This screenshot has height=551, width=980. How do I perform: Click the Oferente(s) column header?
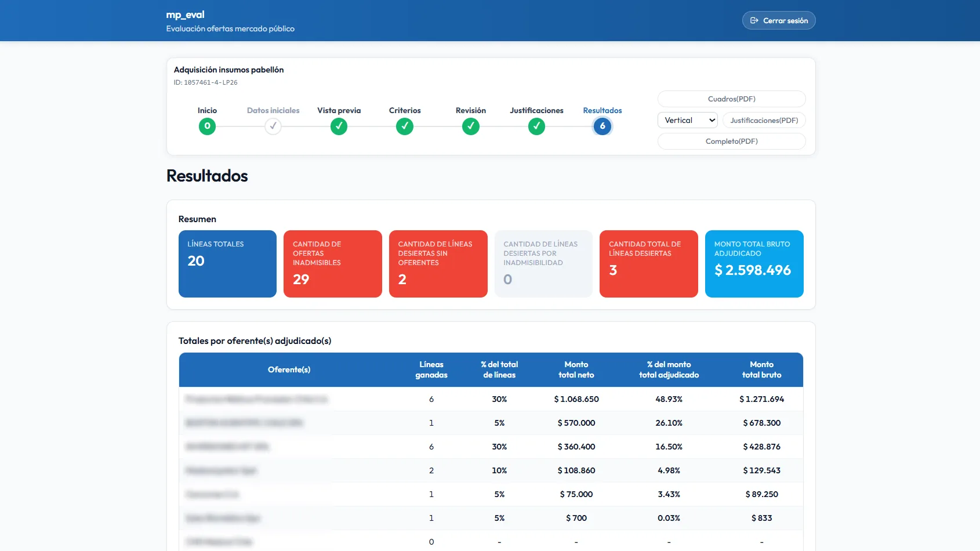[289, 369]
